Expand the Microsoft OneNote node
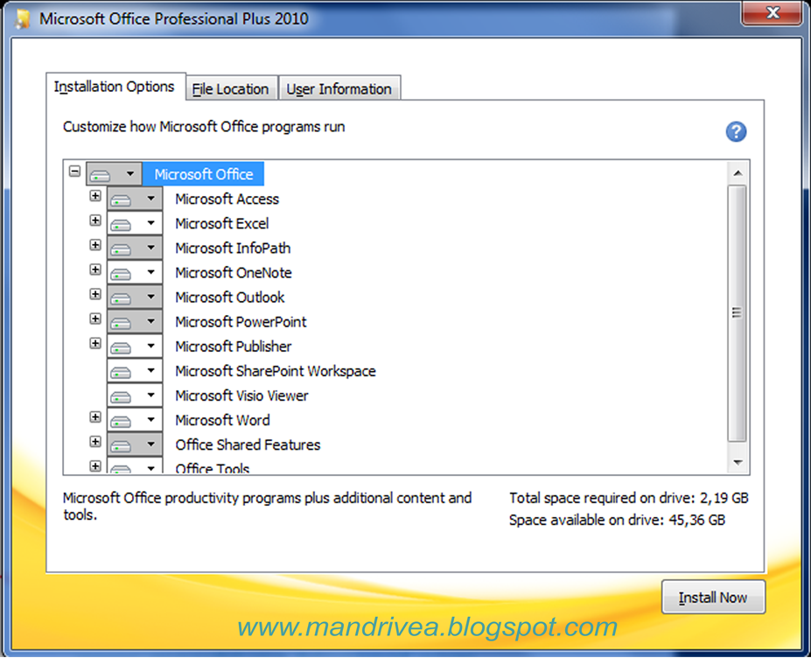 coord(95,269)
